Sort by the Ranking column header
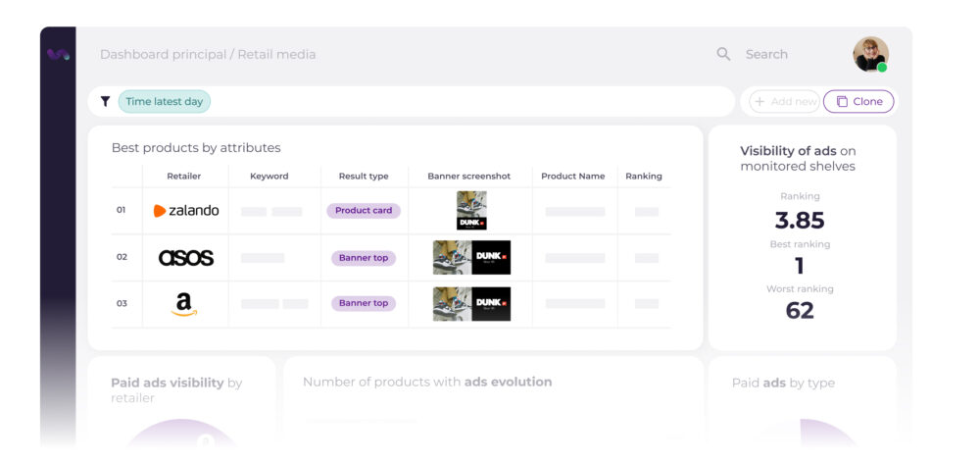The height and width of the screenshot is (461, 980). tap(644, 177)
